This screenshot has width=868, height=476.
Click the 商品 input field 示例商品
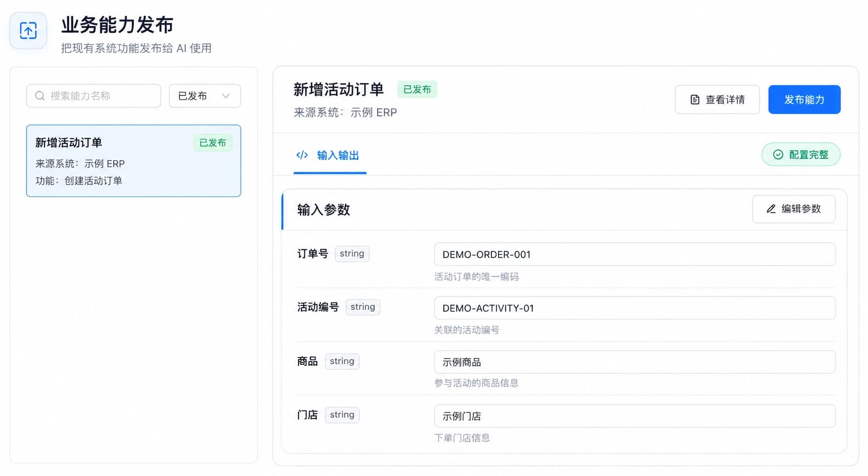click(635, 362)
